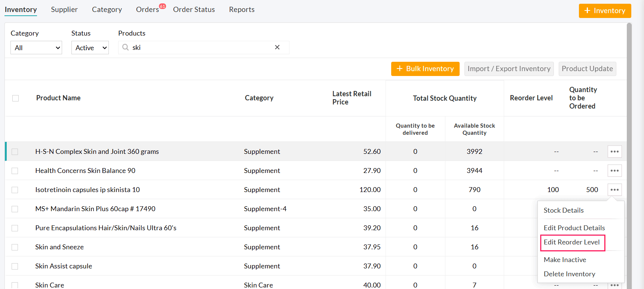
Task: Open three-dot menu for Health Concerns row
Action: click(614, 171)
